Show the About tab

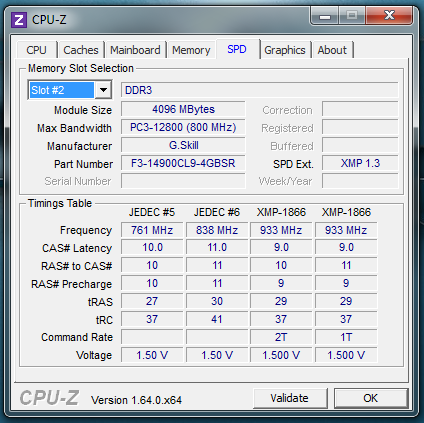(x=332, y=50)
